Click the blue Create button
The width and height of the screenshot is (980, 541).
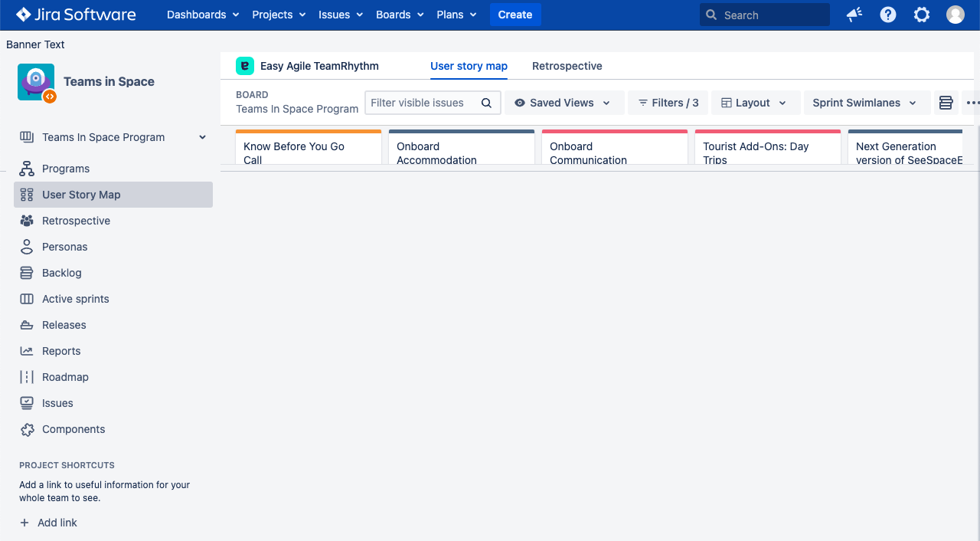(x=514, y=15)
